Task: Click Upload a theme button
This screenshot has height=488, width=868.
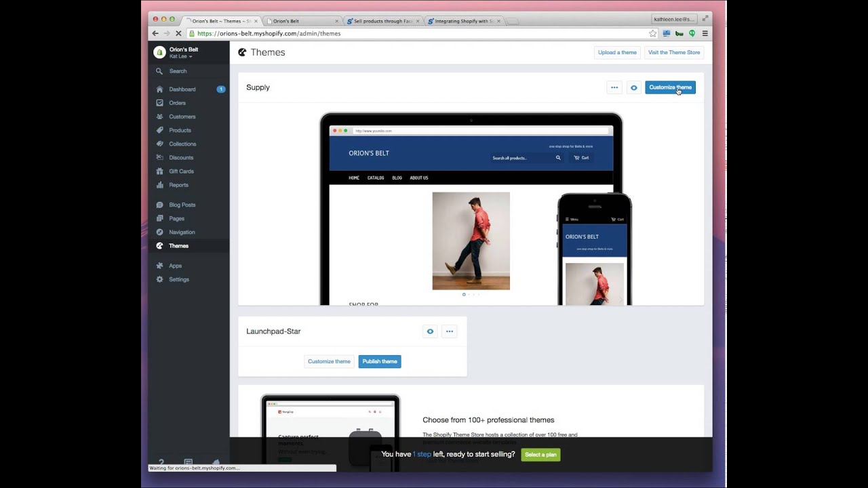Action: pyautogui.click(x=617, y=52)
